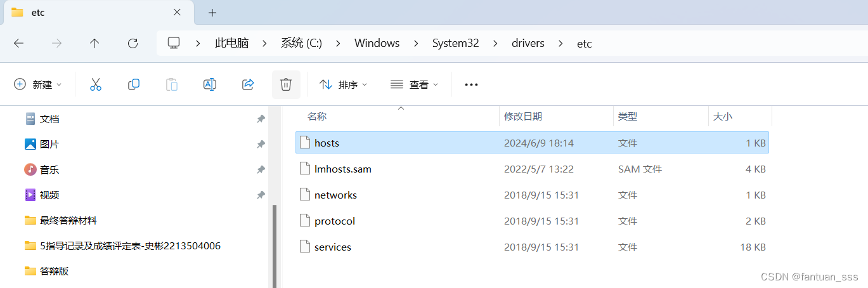The image size is (868, 288).
Task: Sort files by 修改日期 column header
Action: (523, 117)
